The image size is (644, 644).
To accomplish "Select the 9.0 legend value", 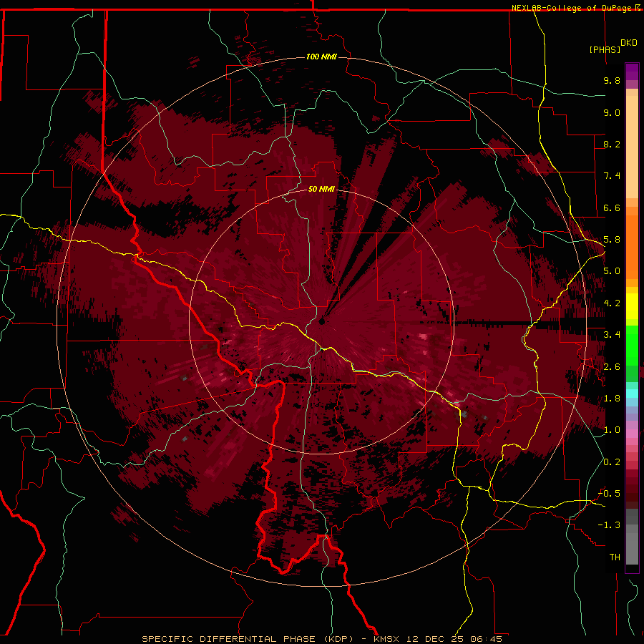I will [x=612, y=112].
